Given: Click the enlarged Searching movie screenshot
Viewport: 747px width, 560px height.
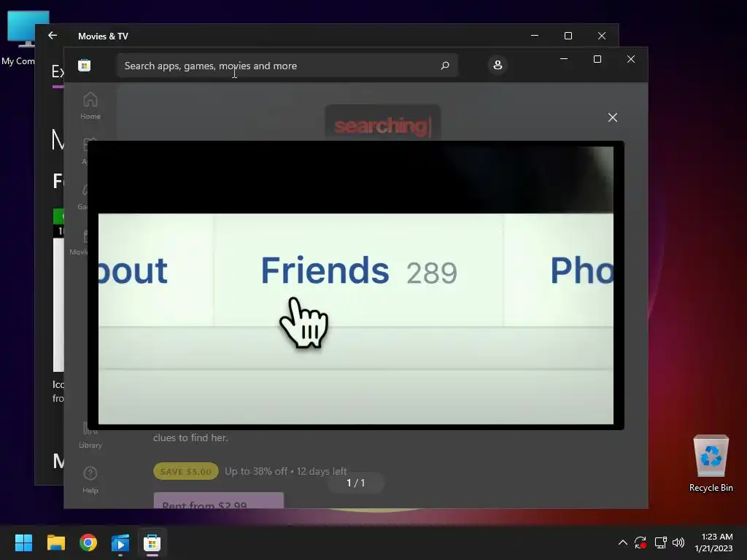Looking at the screenshot, I should pos(356,285).
